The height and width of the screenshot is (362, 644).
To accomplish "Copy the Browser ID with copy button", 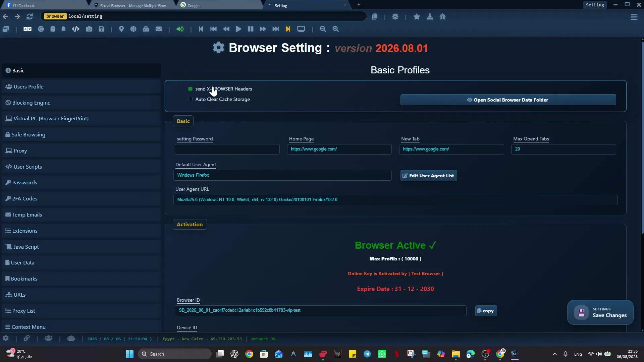I will (486, 311).
